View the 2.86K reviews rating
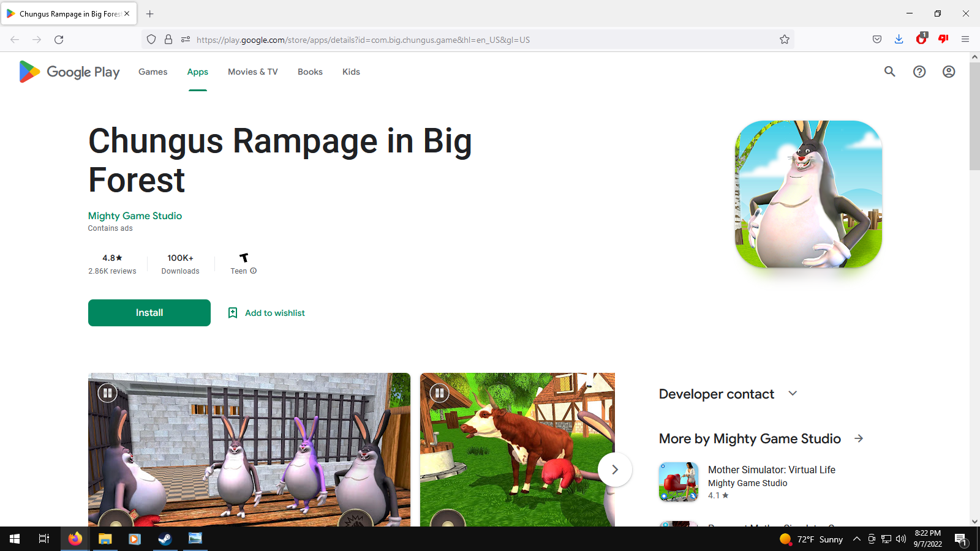980x551 pixels. pyautogui.click(x=112, y=264)
